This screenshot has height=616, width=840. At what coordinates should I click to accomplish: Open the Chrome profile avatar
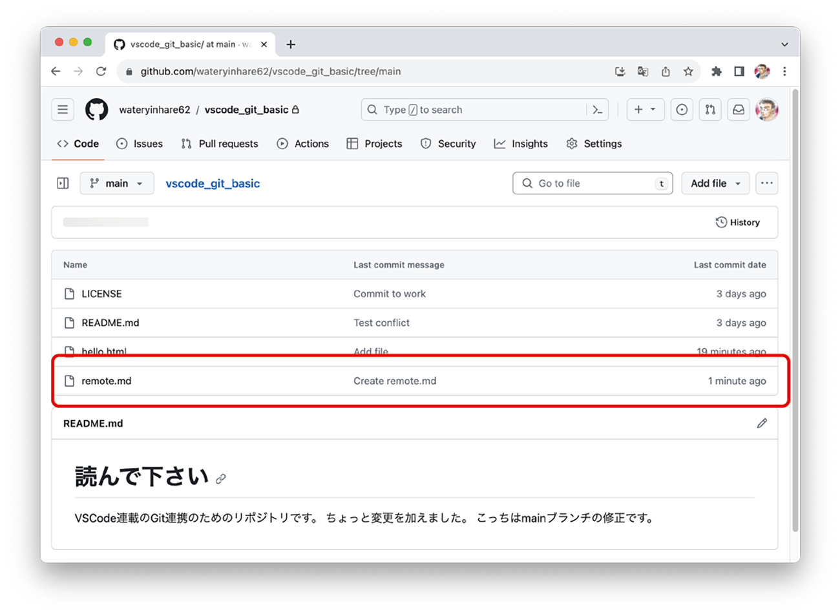762,72
